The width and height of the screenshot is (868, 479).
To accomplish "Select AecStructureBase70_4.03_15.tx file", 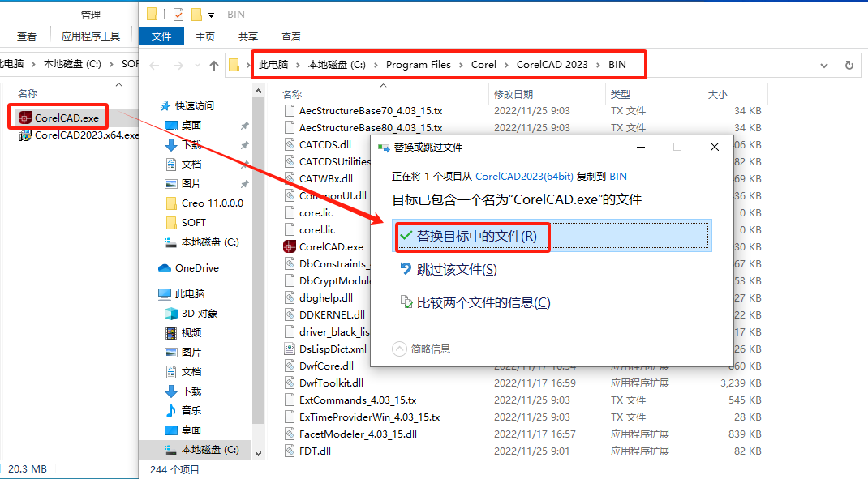I will pyautogui.click(x=371, y=110).
